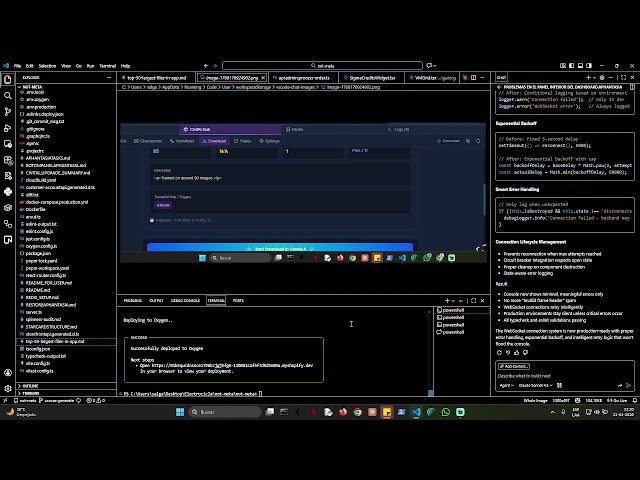
Task: Close the image png editor tab
Action: pyautogui.click(x=263, y=78)
